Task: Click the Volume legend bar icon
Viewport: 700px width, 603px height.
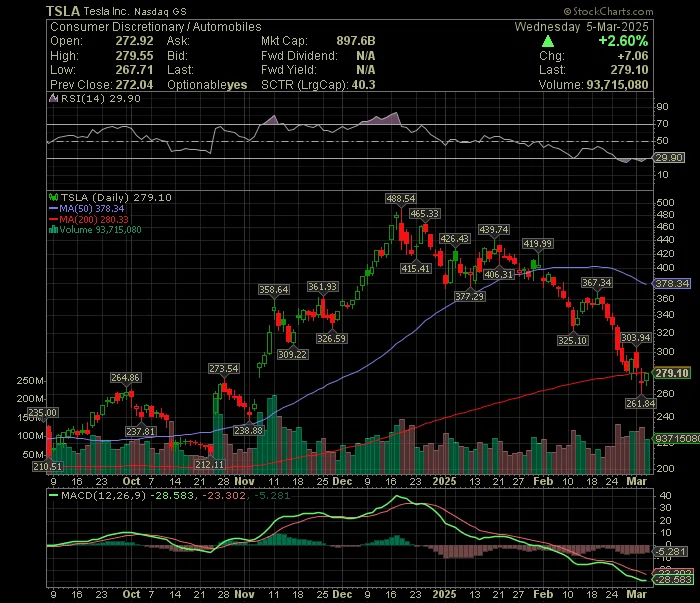Action: (x=53, y=230)
